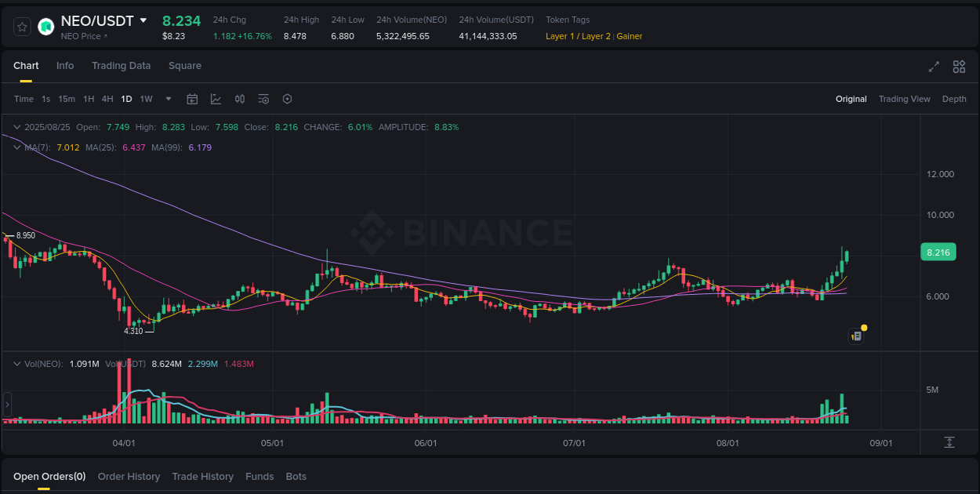980x494 pixels.
Task: Click the order display settings icon
Action: coord(263,99)
